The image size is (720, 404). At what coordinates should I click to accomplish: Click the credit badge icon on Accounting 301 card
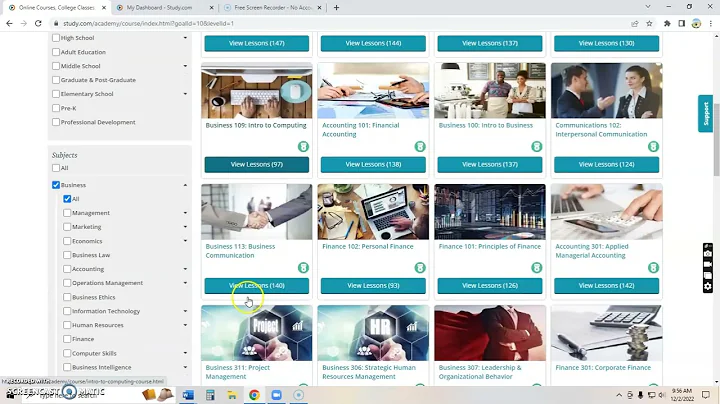pos(653,268)
